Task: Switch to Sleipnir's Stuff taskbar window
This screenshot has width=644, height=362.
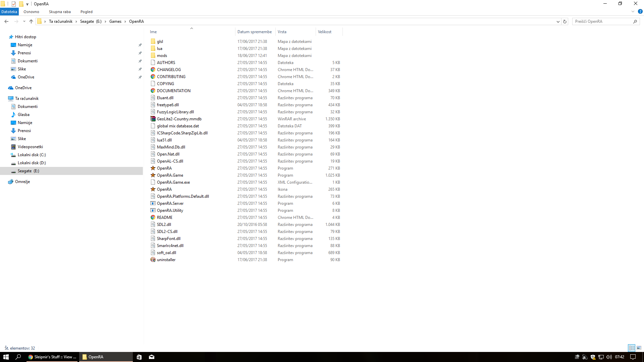Action: pyautogui.click(x=53, y=357)
